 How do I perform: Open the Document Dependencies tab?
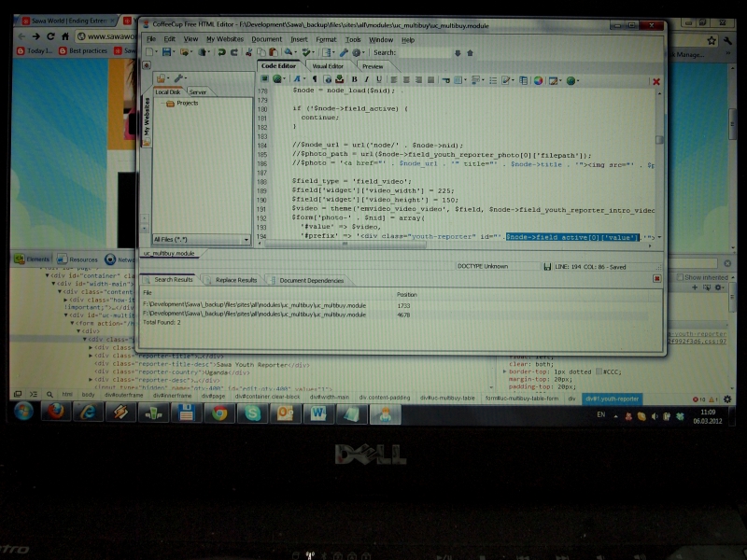pyautogui.click(x=312, y=280)
